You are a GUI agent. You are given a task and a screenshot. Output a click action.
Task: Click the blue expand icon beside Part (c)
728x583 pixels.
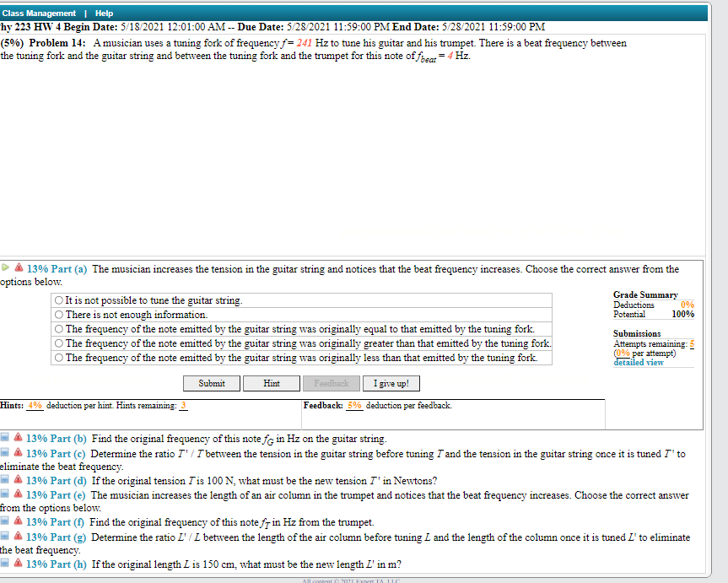tap(4, 453)
